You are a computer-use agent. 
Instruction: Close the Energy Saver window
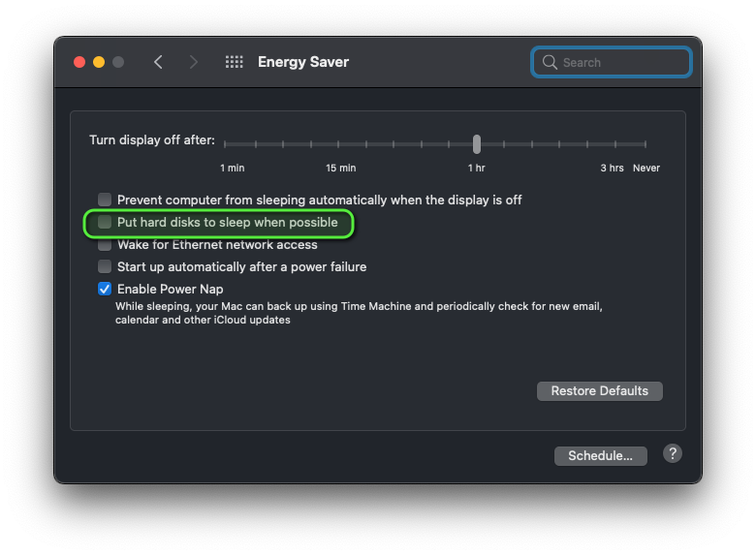79,62
